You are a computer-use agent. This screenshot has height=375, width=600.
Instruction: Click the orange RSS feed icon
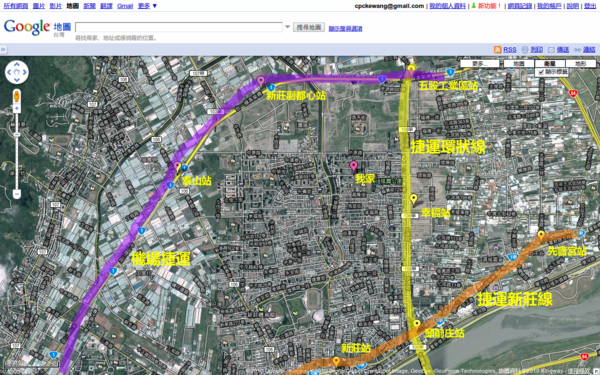coord(497,50)
